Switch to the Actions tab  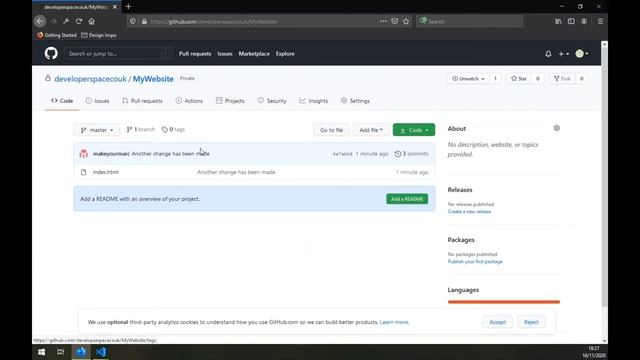189,101
